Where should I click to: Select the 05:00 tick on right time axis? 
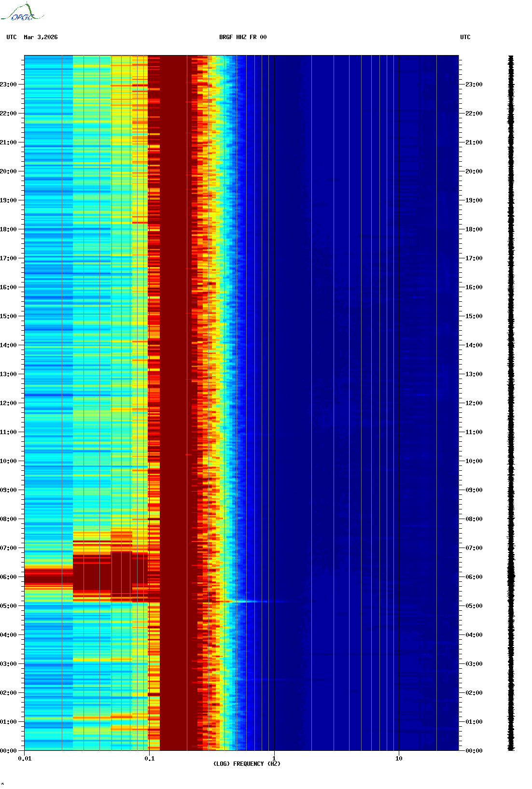[474, 606]
